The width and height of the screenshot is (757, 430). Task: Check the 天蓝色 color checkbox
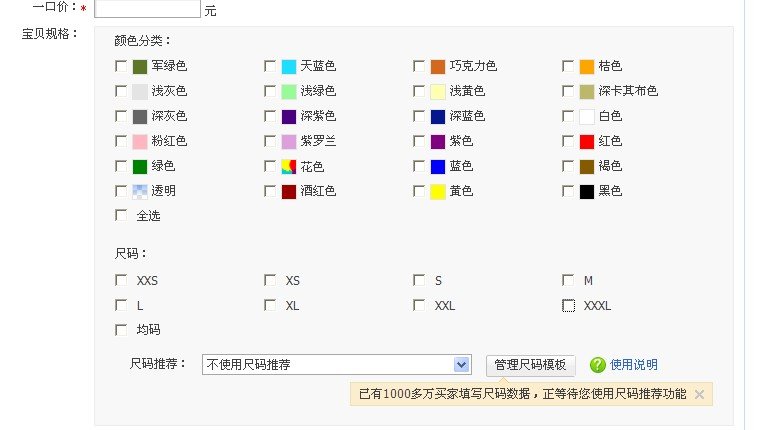[x=270, y=67]
